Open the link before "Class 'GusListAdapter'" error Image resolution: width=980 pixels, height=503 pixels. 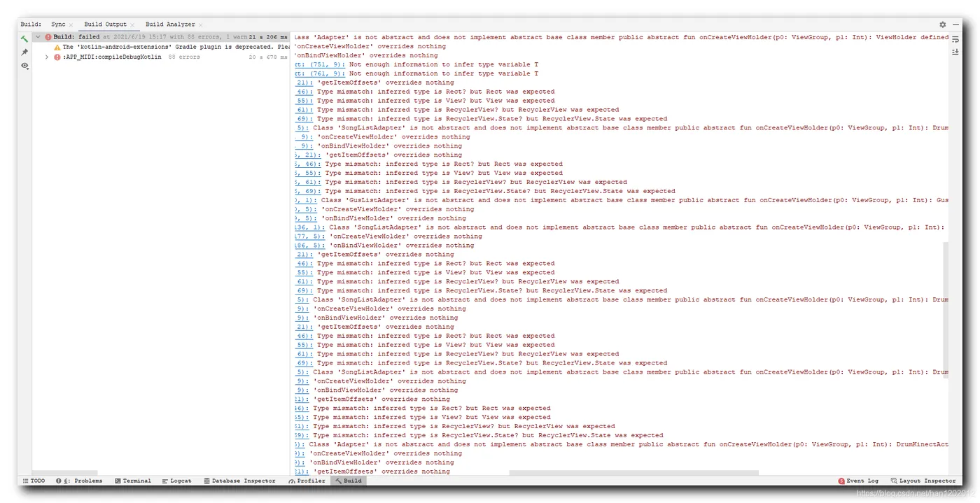305,200
